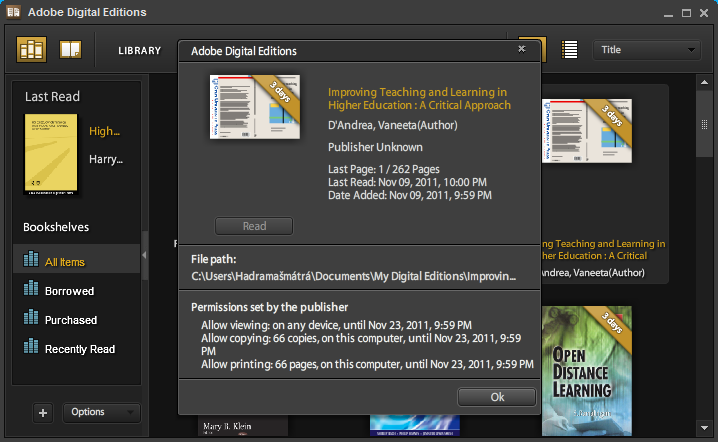This screenshot has height=442, width=718.
Task: Click the Purchased bookshelf icon
Action: coord(31,317)
